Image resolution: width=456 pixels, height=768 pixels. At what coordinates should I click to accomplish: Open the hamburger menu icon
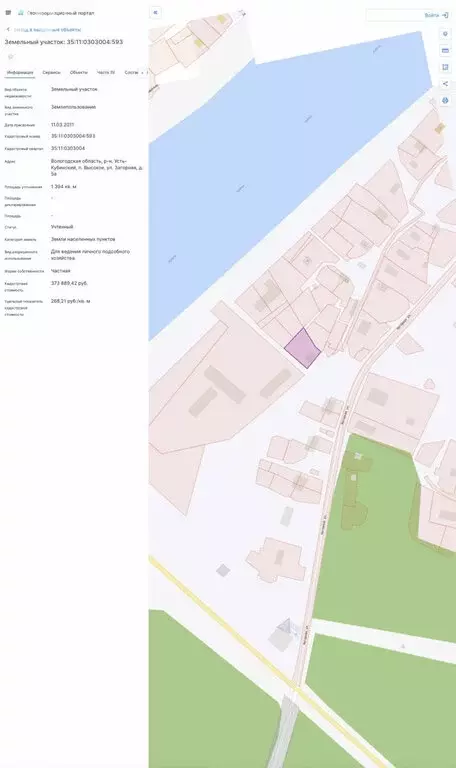click(x=8, y=13)
